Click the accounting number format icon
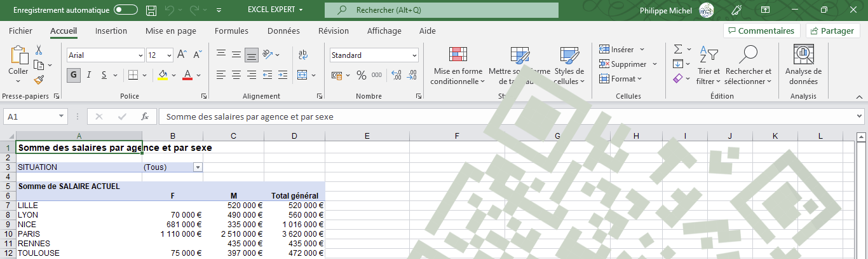The image size is (868, 259). tap(337, 75)
